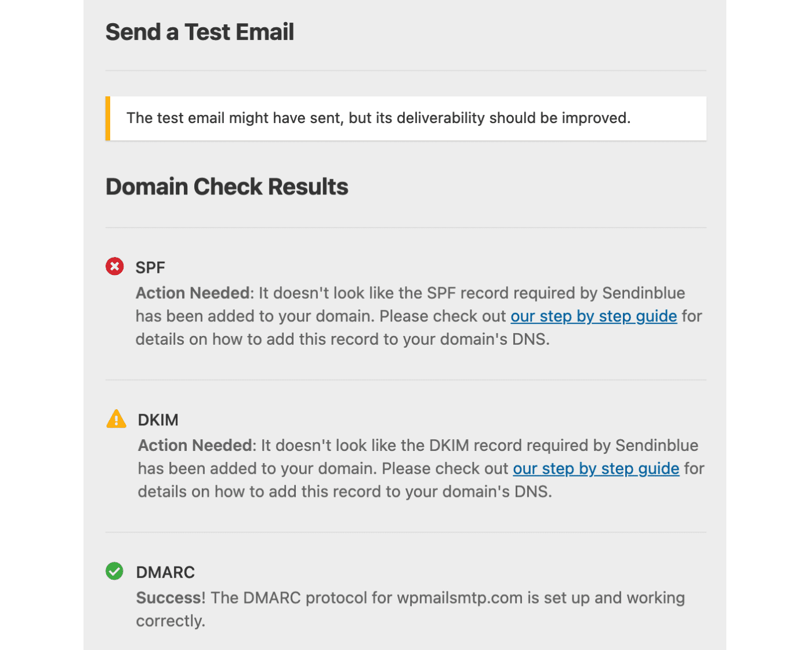
Task: Click the DMARC heading label
Action: (165, 573)
